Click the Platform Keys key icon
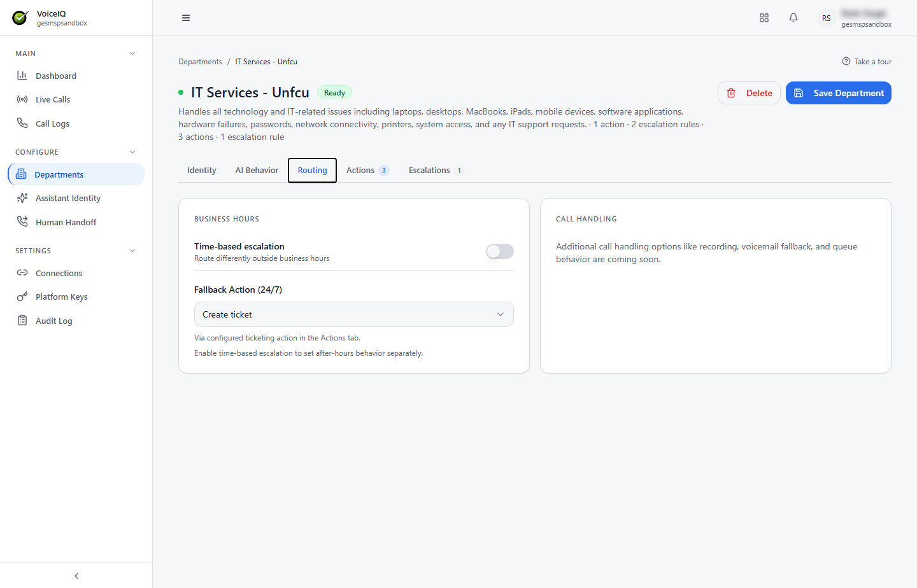The height and width of the screenshot is (588, 917). click(22, 297)
